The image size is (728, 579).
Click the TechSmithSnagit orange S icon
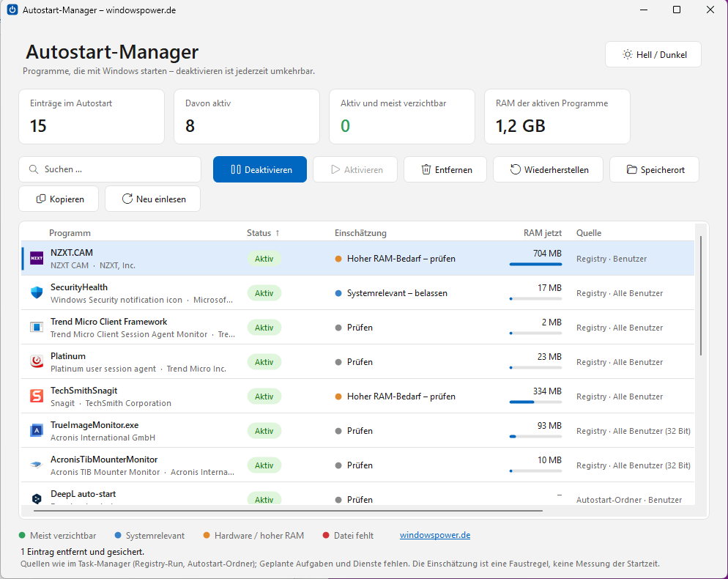[37, 396]
